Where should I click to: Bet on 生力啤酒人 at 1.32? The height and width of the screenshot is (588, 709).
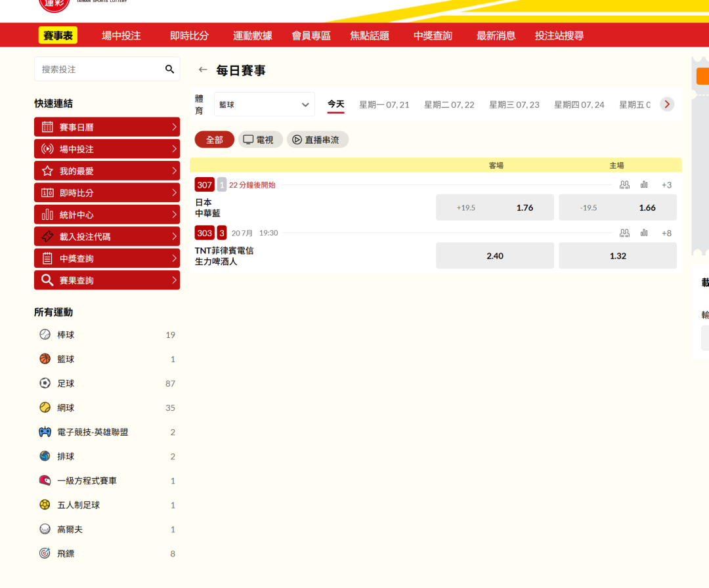click(618, 256)
